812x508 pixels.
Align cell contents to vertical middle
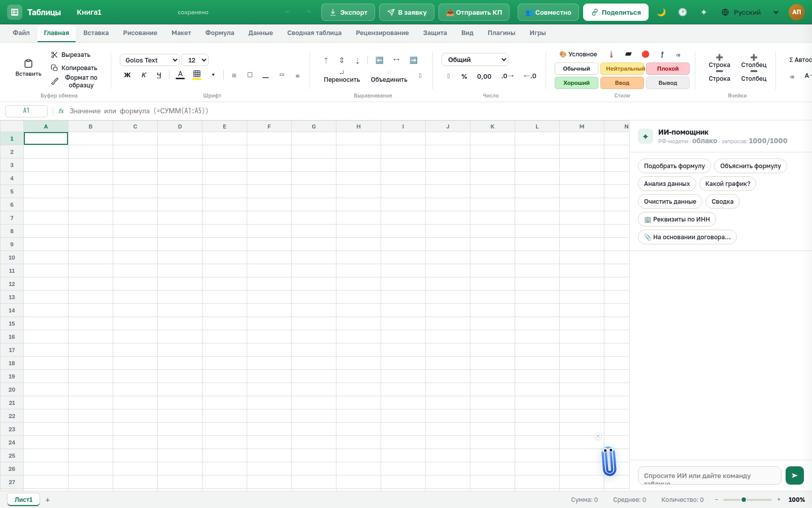[342, 60]
